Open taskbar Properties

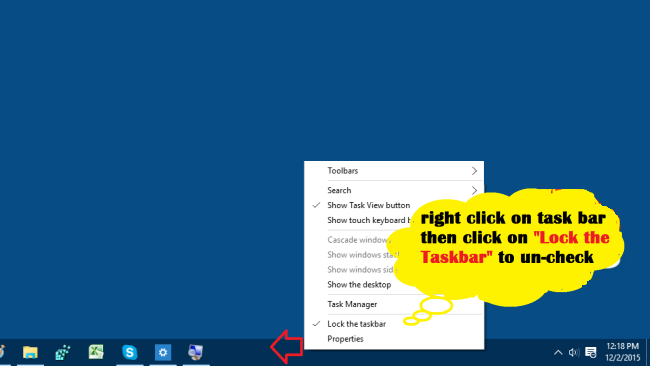(394, 339)
